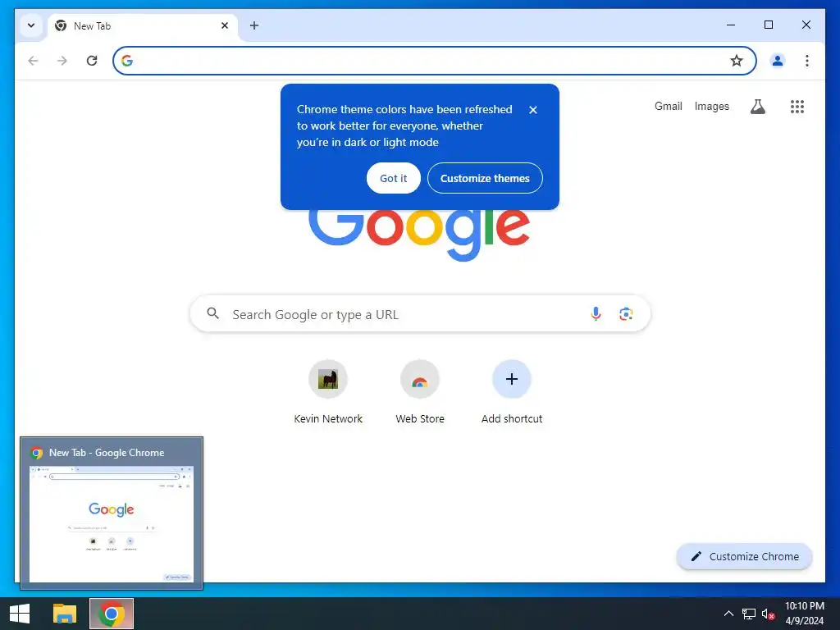Search by image with Lens icon

point(626,314)
